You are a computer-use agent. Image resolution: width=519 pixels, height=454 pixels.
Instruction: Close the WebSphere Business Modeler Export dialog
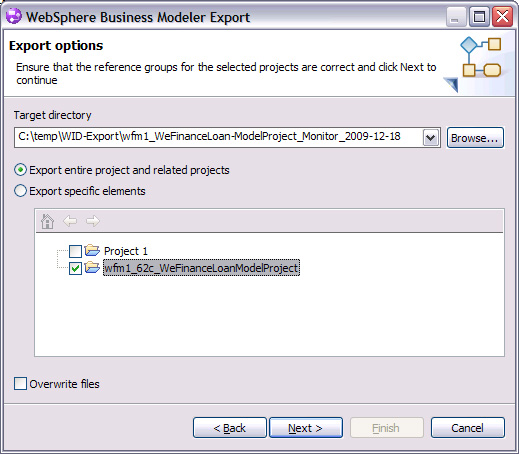click(502, 16)
